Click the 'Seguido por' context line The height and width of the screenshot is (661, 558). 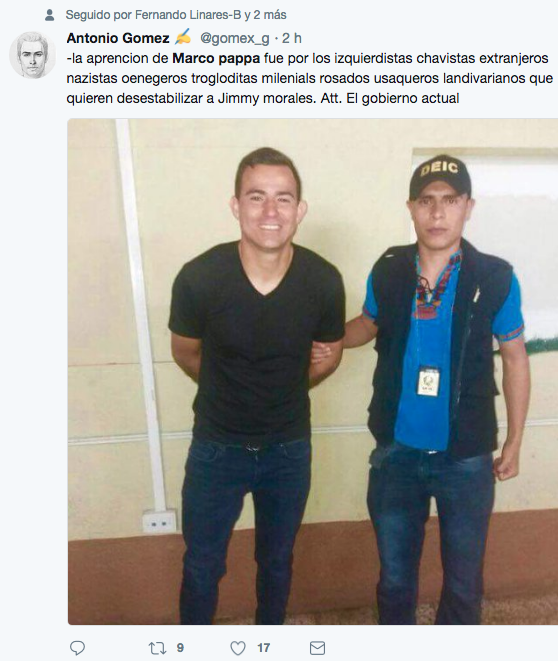click(176, 15)
